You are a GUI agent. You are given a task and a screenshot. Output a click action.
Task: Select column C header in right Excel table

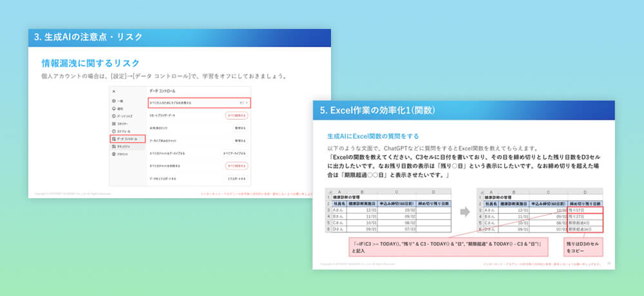548,191
